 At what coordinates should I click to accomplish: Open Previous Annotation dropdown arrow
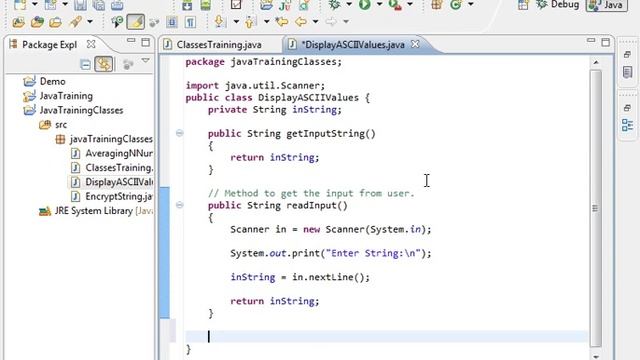267,22
